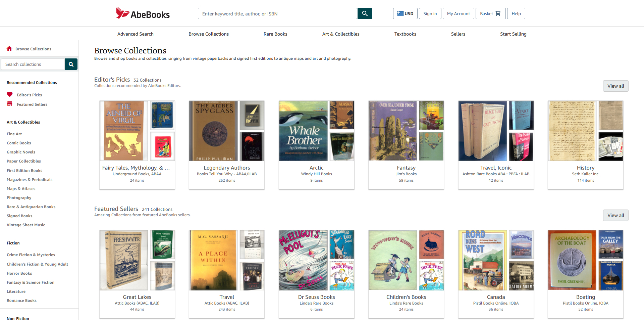The image size is (644, 320).
Task: Click the Whale Brother Arctic collection thumbnail
Action: tap(303, 131)
